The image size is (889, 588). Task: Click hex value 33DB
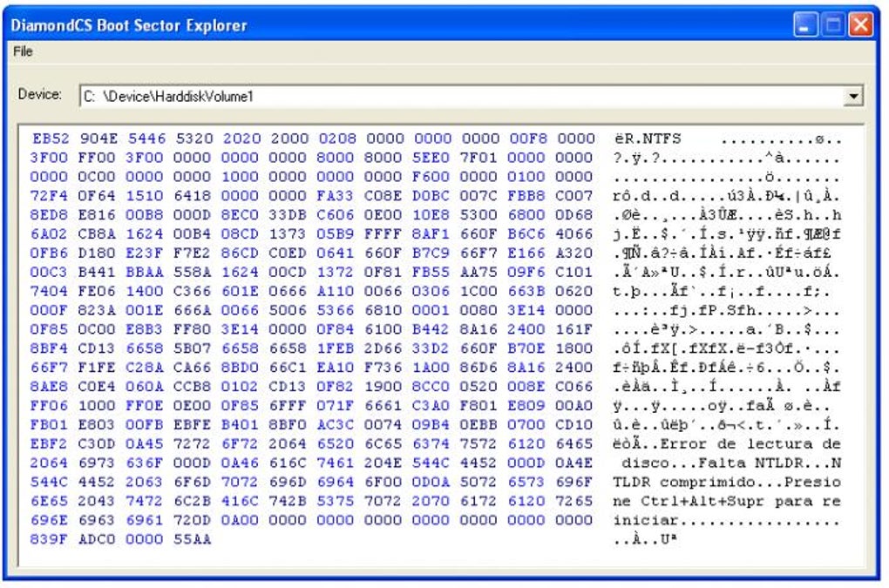point(288,215)
